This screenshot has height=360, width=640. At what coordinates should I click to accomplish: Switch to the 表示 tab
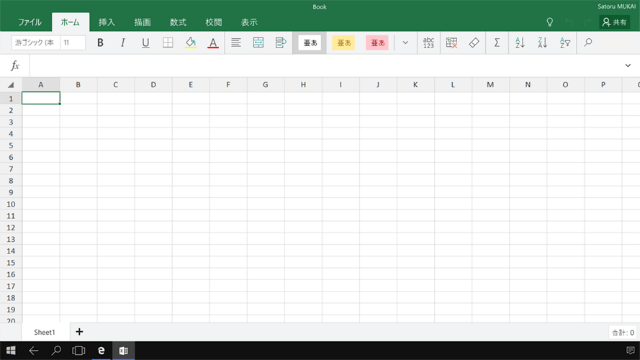point(249,22)
